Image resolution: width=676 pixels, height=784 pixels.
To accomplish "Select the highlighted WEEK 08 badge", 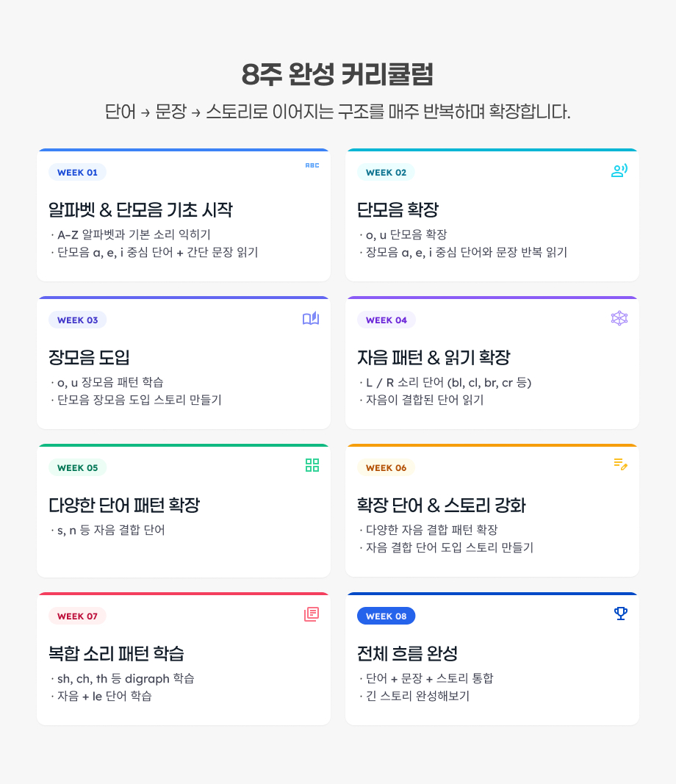I will [x=386, y=616].
